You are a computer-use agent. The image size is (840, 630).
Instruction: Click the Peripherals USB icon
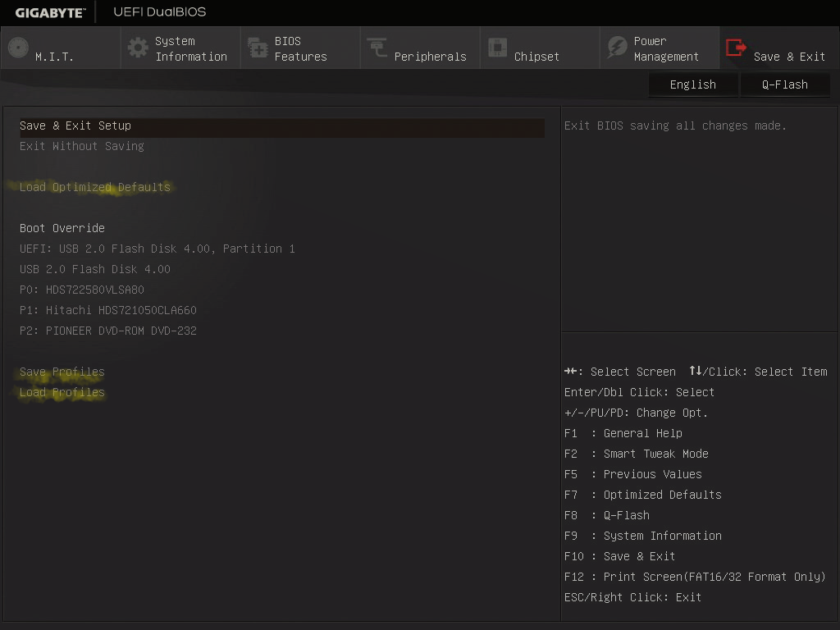377,48
